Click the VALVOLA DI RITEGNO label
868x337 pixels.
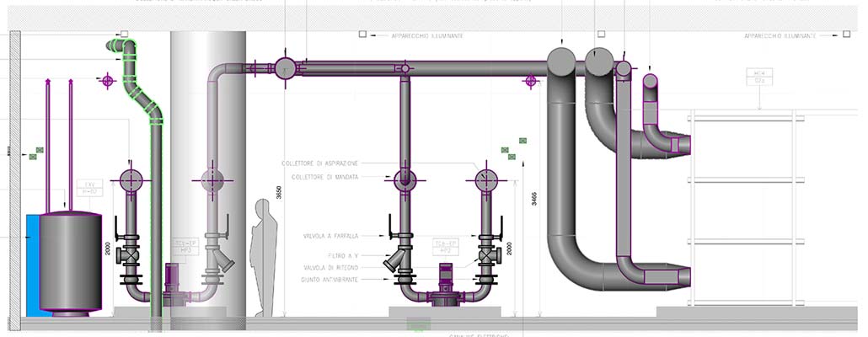coord(335,267)
